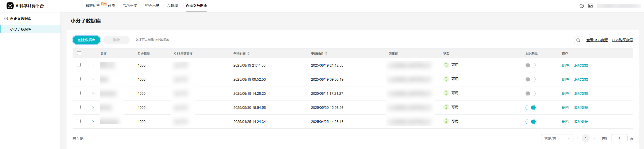Open the AI建模 top menu tab
644x149 pixels.
coord(172,6)
